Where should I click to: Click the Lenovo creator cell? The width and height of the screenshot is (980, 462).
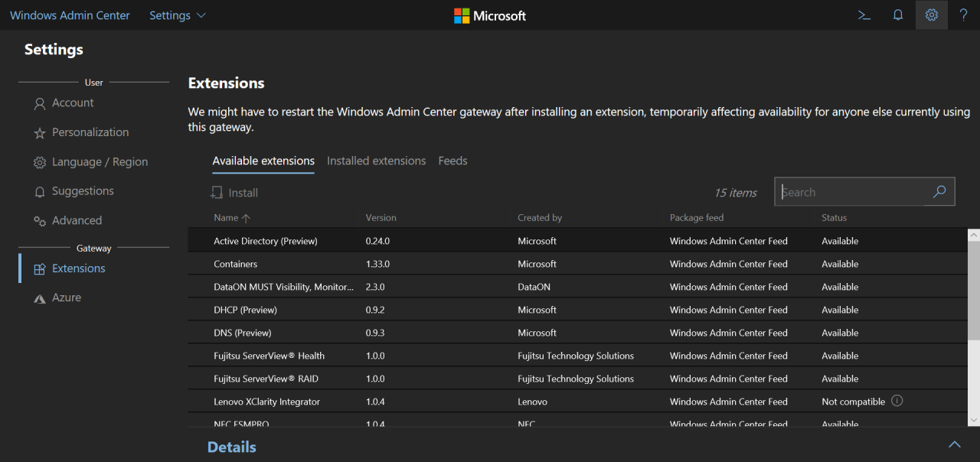point(532,402)
